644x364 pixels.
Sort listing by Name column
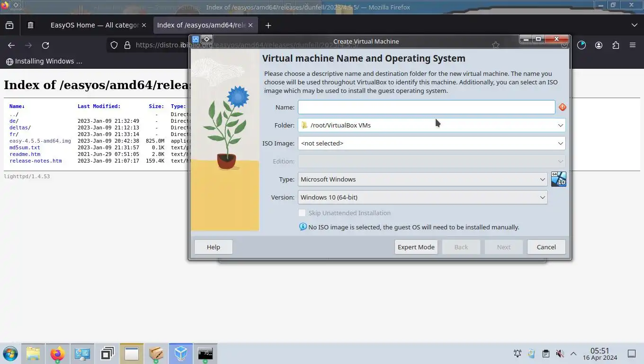click(17, 106)
